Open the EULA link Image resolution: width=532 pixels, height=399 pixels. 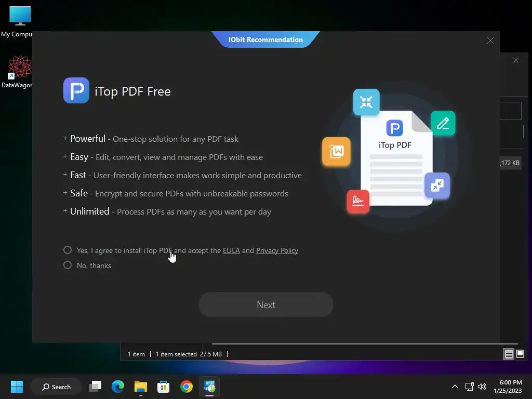pyautogui.click(x=231, y=250)
